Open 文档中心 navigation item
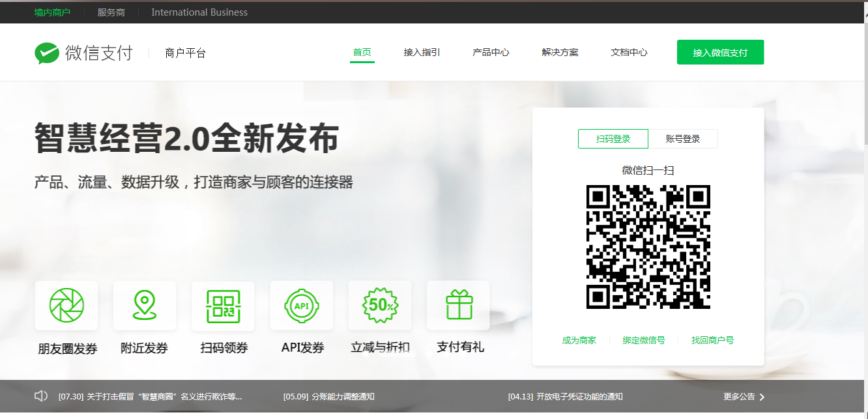The width and height of the screenshot is (868, 419). click(x=629, y=52)
